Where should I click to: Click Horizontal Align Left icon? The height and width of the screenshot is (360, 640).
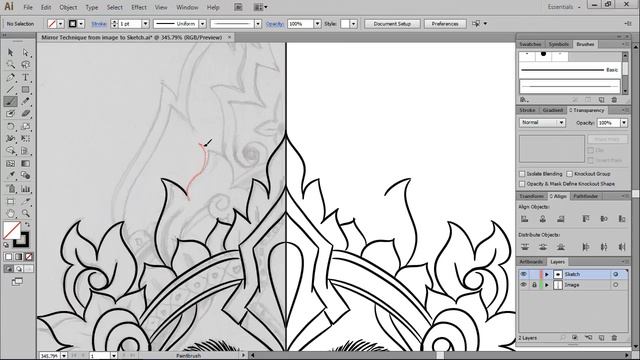524,219
